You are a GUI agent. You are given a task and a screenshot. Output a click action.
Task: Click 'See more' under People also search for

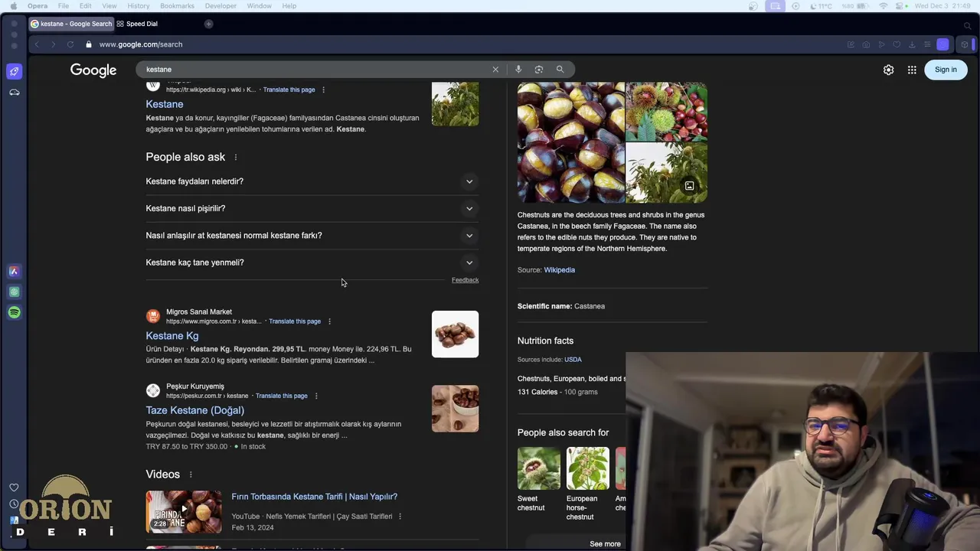tap(605, 544)
